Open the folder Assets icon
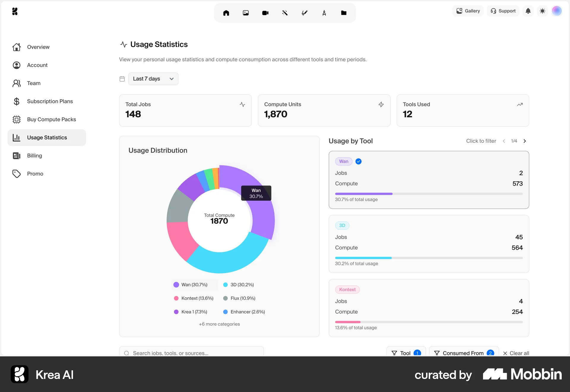 [x=344, y=13]
